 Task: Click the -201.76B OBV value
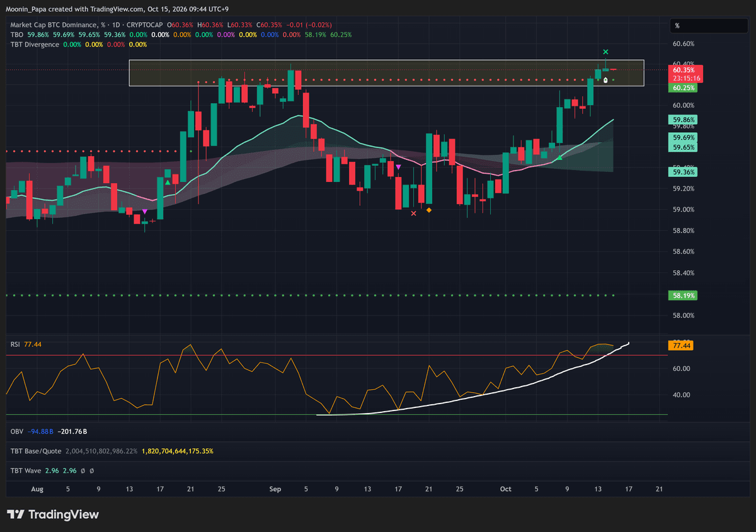[72, 431]
